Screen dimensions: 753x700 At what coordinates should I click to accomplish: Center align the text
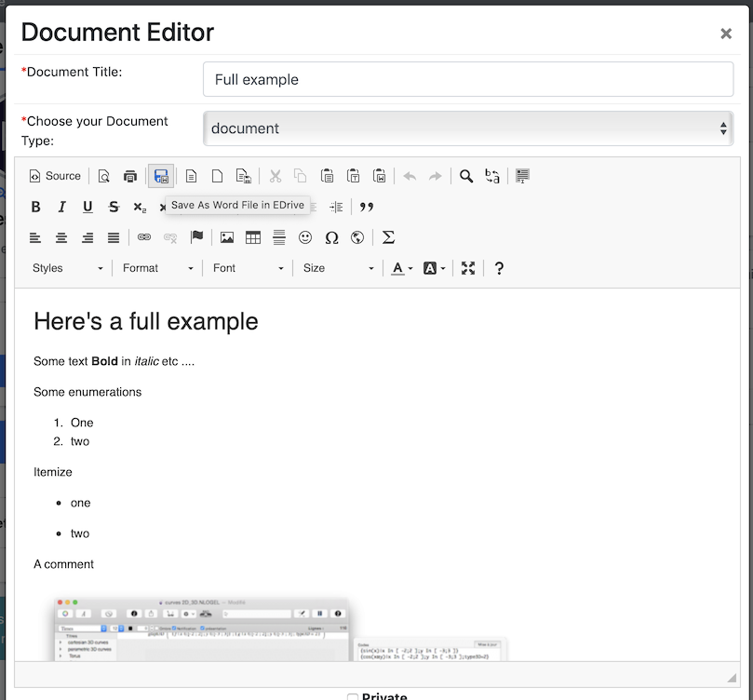pos(61,237)
